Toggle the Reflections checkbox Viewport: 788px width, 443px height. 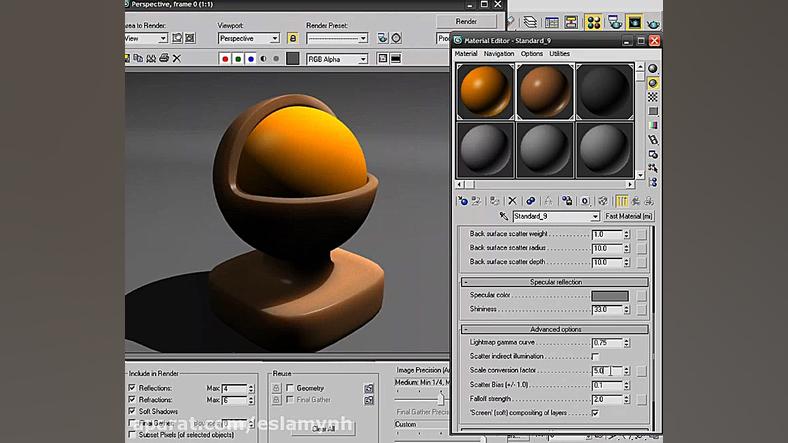tap(132, 388)
